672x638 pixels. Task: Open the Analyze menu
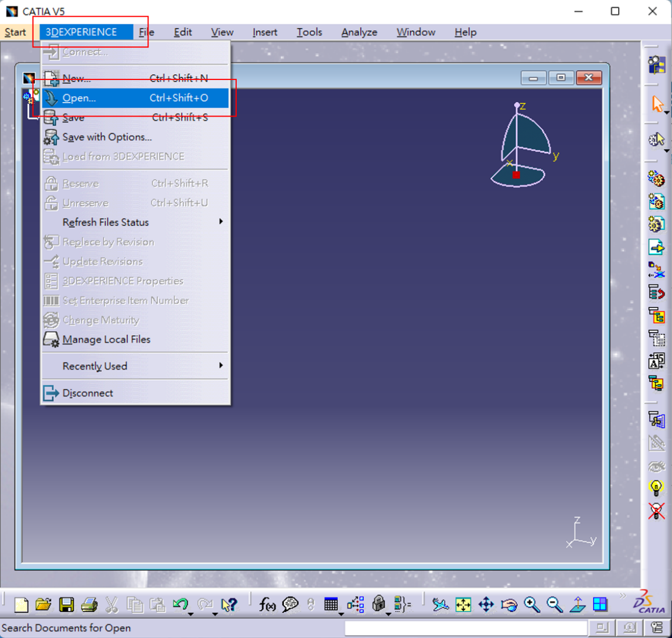tap(359, 32)
